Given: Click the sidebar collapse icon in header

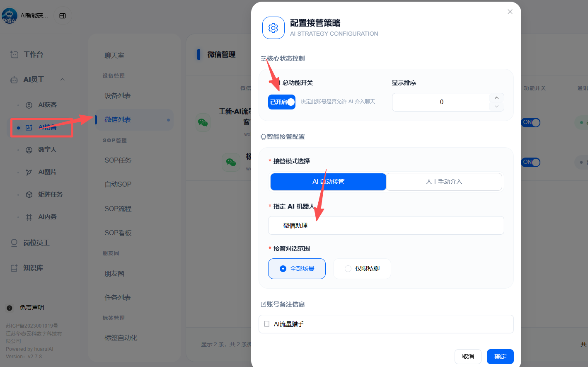Looking at the screenshot, I should point(63,16).
